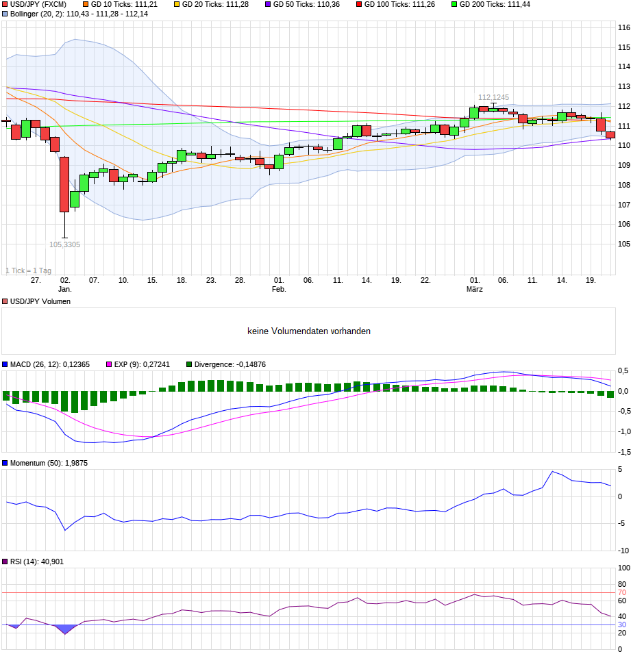644x656 pixels.
Task: Click the green GD 200 Ticks swatch
Action: [454, 5]
